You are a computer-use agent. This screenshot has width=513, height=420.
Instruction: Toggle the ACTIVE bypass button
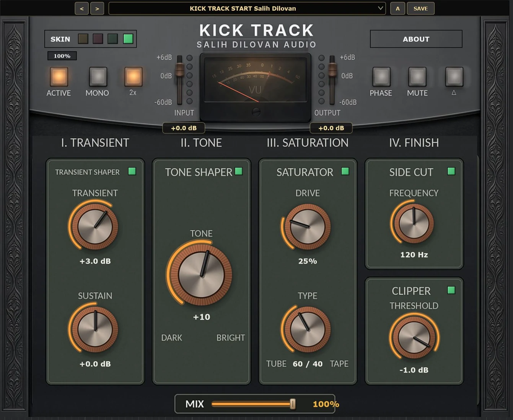pos(59,77)
